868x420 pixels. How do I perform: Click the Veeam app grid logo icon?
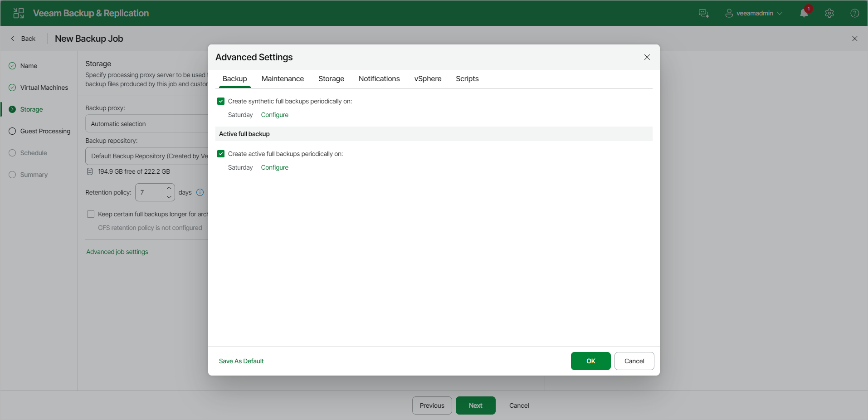pos(19,13)
